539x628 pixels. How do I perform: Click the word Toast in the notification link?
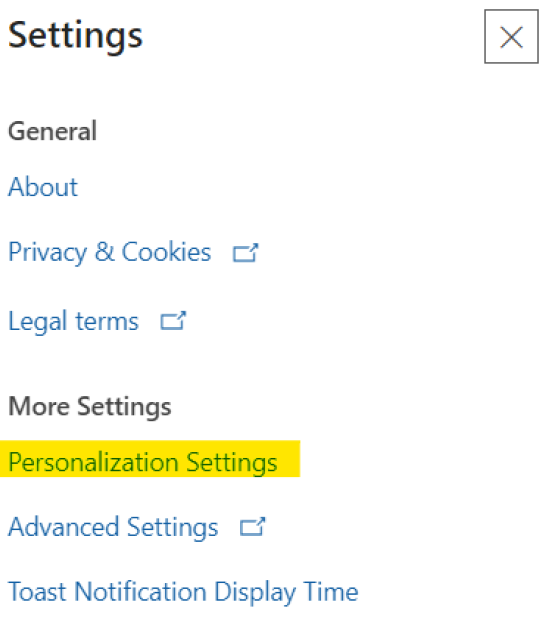point(37,592)
